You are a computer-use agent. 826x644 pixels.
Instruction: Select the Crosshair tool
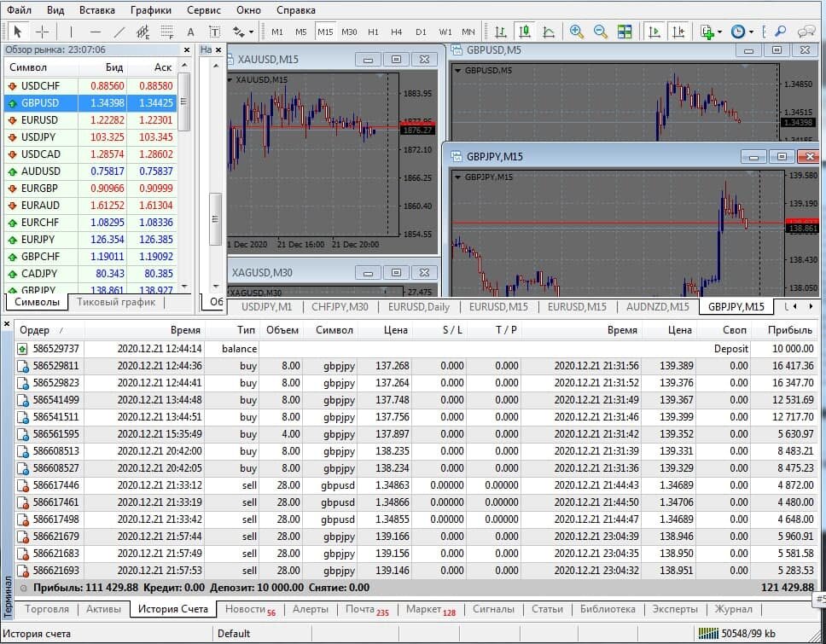point(42,32)
